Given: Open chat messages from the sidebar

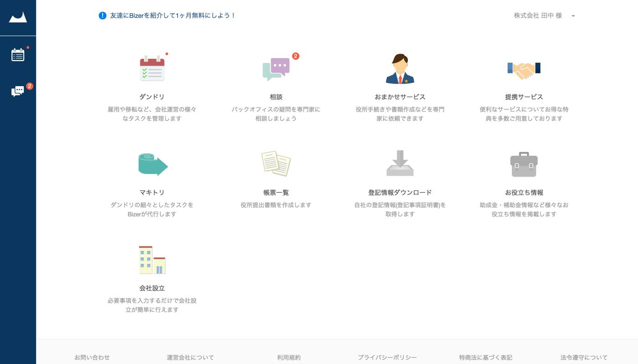Looking at the screenshot, I should [x=17, y=90].
